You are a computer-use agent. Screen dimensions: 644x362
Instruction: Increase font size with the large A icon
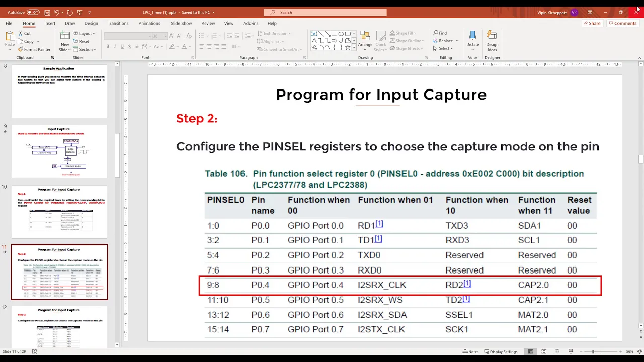tap(172, 36)
